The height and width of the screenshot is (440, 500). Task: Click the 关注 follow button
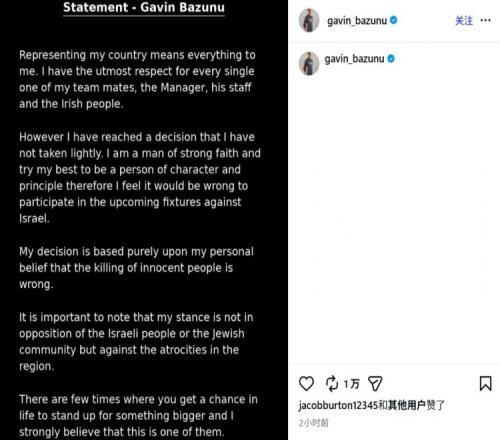click(x=464, y=21)
